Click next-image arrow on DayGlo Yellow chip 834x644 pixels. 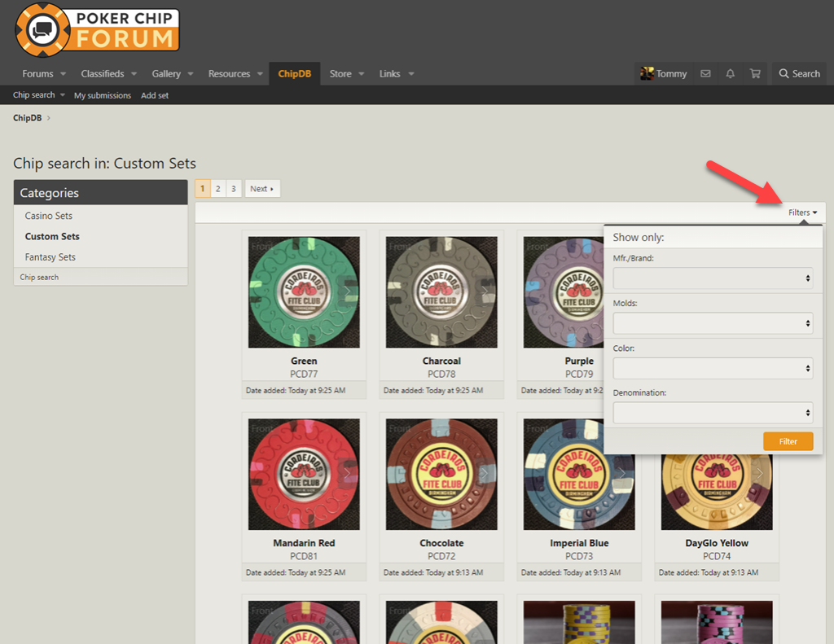[x=760, y=473]
